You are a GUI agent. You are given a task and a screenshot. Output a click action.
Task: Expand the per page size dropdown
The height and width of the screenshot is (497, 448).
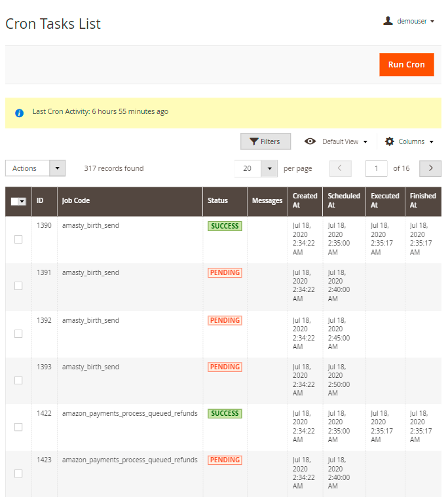pyautogui.click(x=269, y=168)
